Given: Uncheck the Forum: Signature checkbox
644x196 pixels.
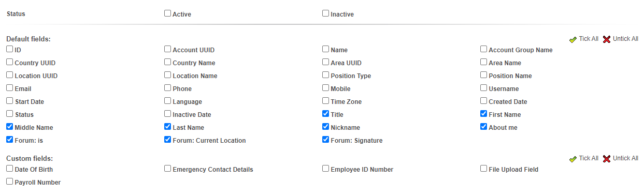Looking at the screenshot, I should [325, 140].
